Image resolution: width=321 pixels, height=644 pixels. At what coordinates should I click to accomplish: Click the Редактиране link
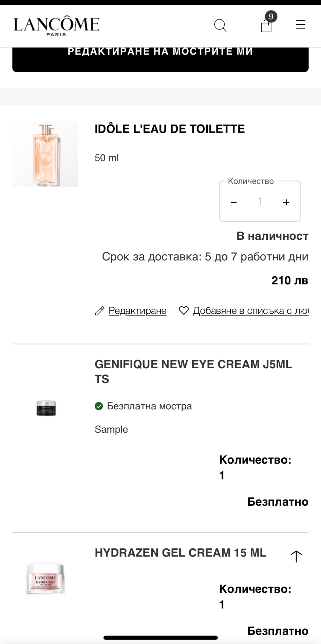tap(137, 311)
